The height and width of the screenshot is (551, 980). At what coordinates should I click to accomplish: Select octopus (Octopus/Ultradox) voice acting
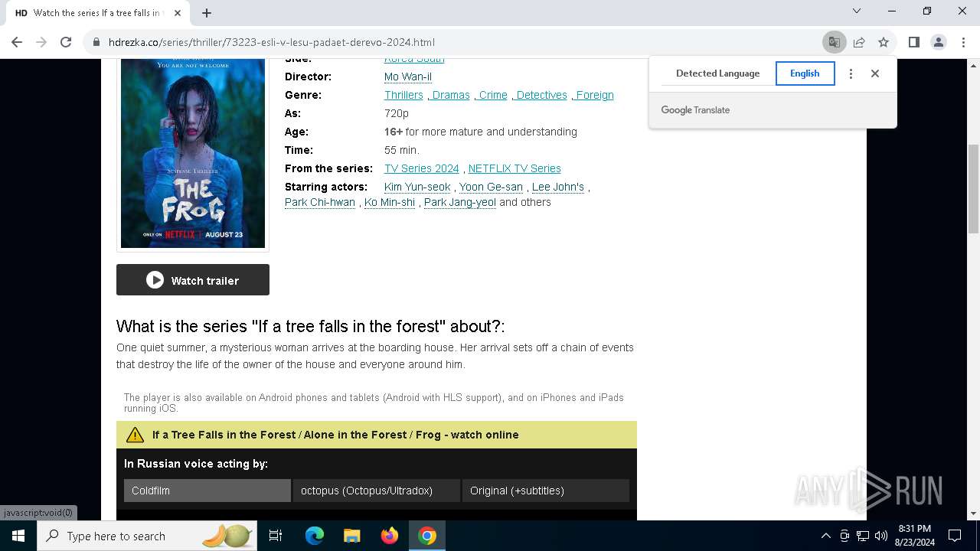point(376,491)
